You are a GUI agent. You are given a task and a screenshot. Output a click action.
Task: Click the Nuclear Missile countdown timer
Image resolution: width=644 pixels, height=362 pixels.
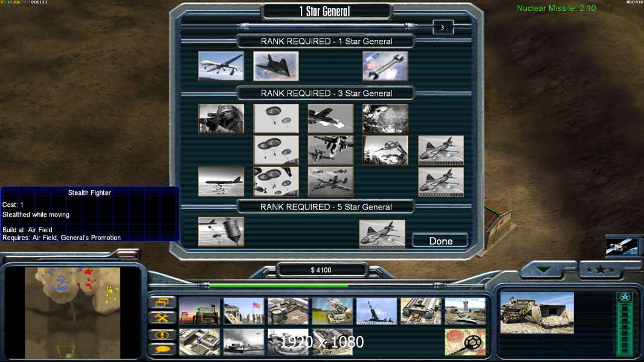click(x=556, y=8)
